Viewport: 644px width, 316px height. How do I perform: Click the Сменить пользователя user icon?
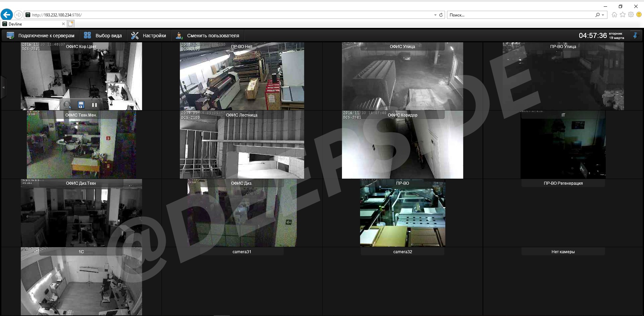coord(179,35)
